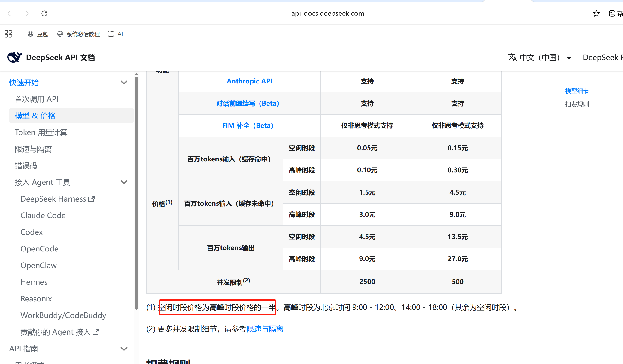Open the 系统激活教程 bookmark

point(78,34)
